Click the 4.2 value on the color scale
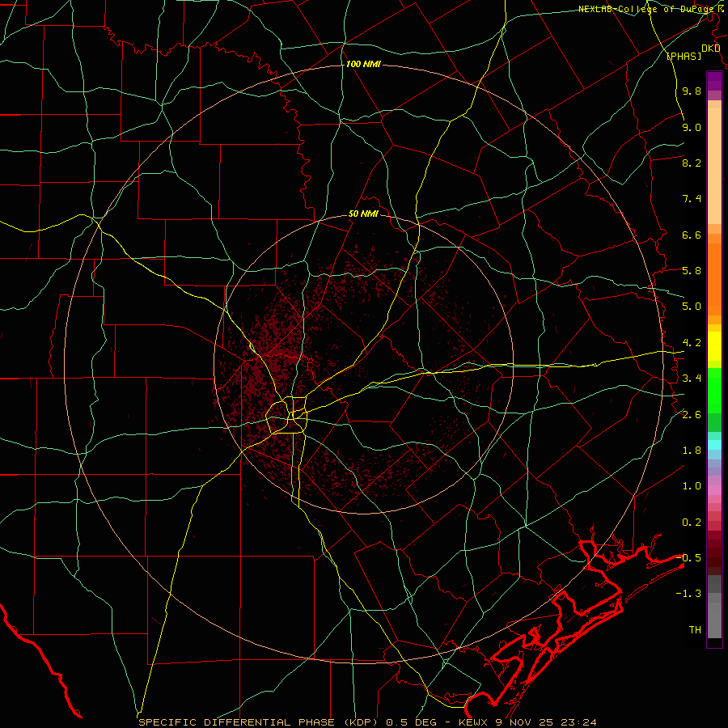Image resolution: width=728 pixels, height=728 pixels. point(692,343)
